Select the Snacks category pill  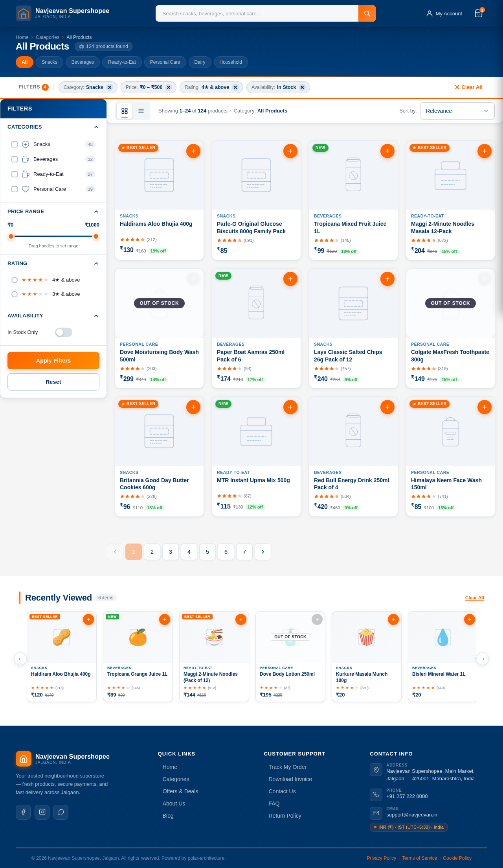tap(50, 62)
